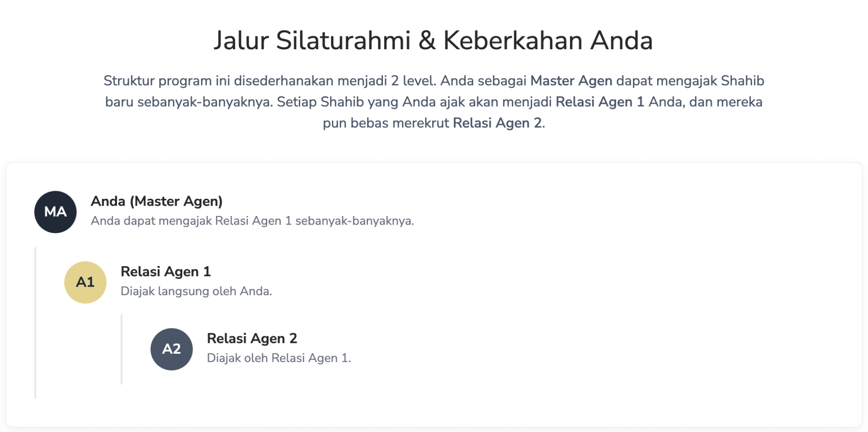Click bold "Relasi Agen 2." in the intro paragraph
Screen dimensions: 868x432
coord(499,123)
